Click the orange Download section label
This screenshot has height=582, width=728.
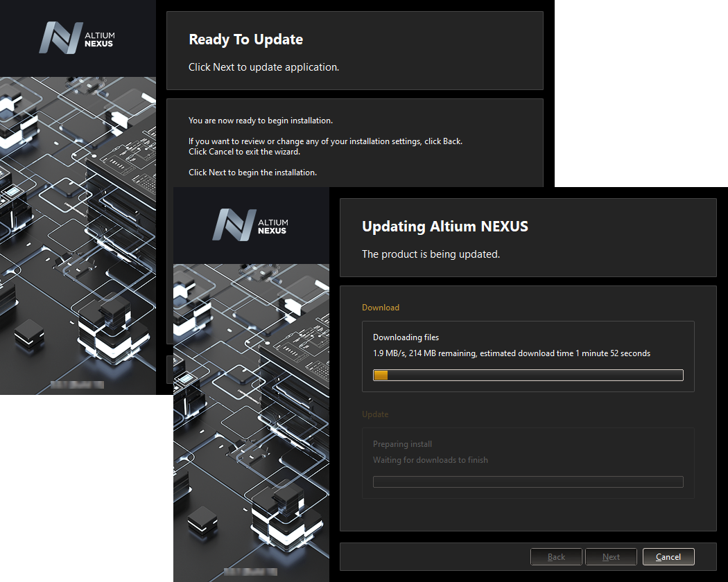click(381, 308)
